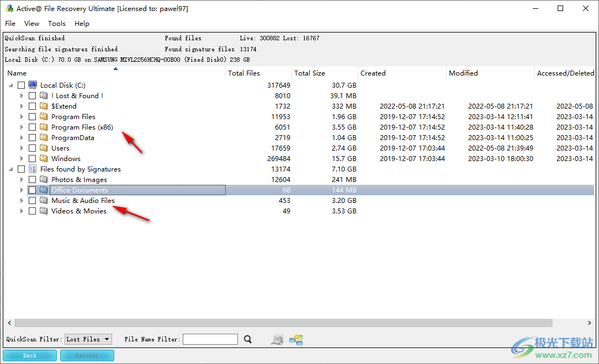Open the Help menu
Viewport: 599px width, 364px height.
pos(82,23)
